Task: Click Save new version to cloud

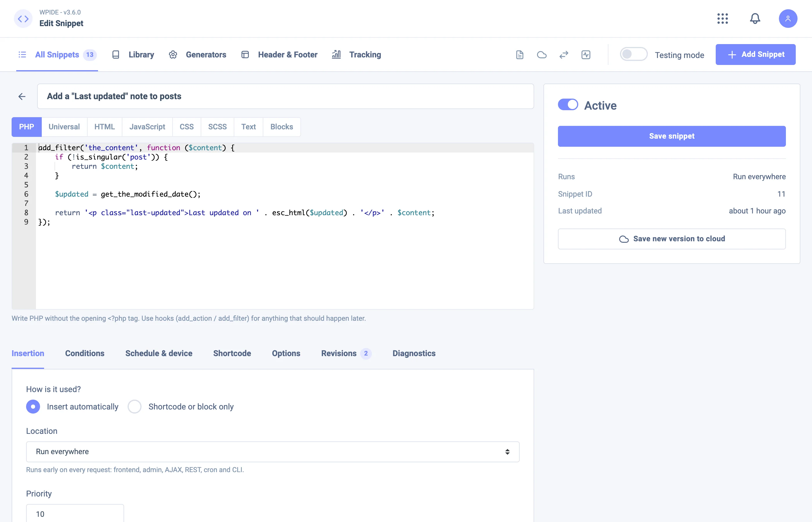Action: point(671,239)
